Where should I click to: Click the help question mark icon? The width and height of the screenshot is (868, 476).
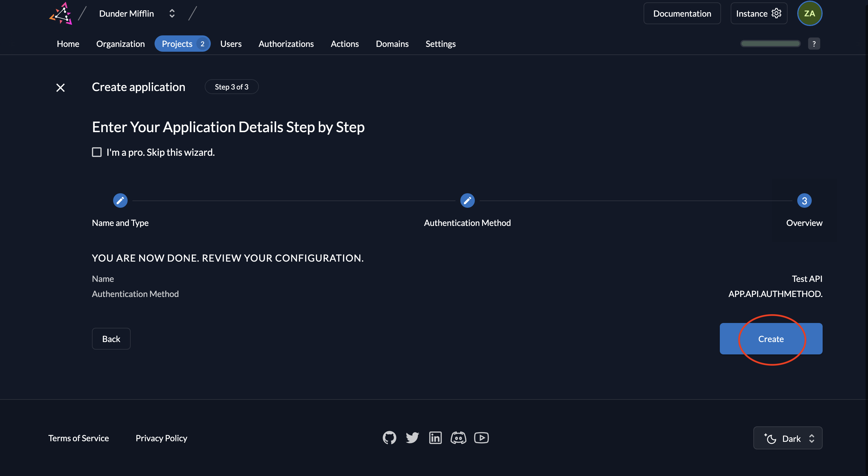(x=815, y=43)
